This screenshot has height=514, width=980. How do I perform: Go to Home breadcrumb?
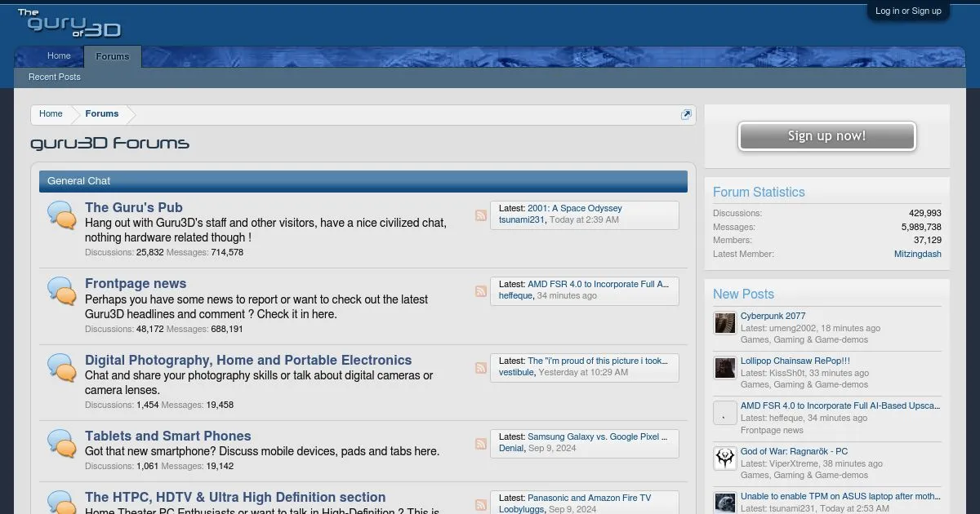[x=51, y=114]
